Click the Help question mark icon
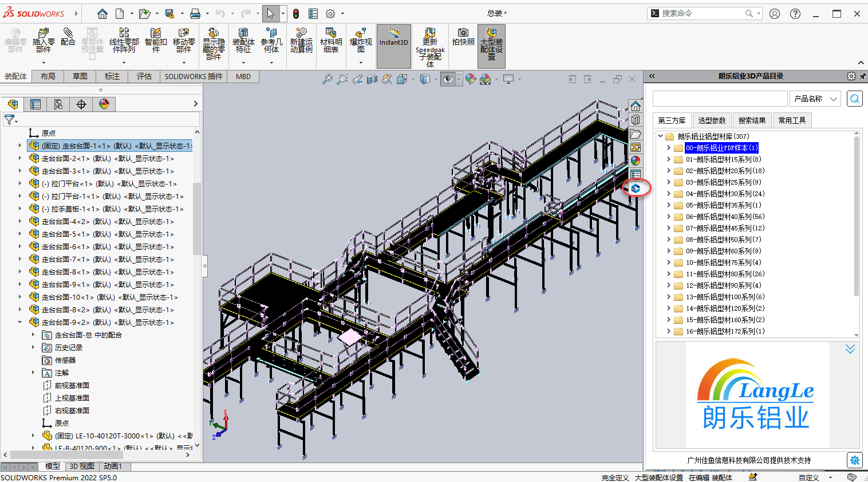 click(795, 14)
